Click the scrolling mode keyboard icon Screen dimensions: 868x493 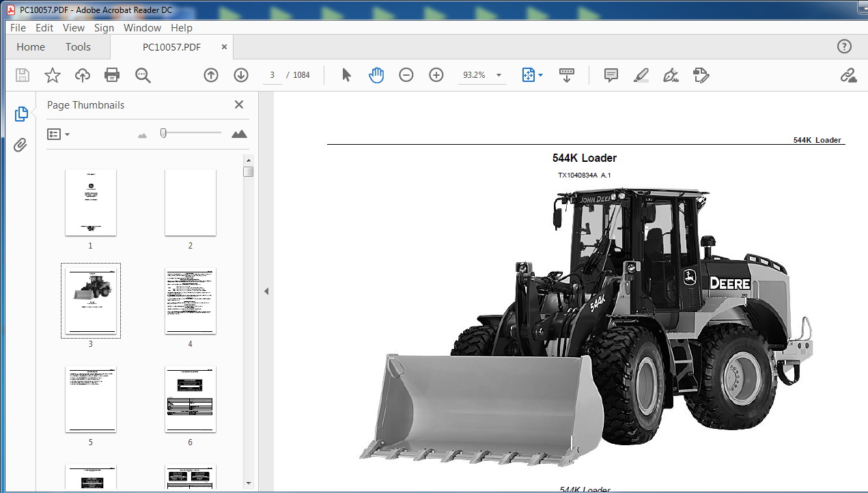pyautogui.click(x=566, y=75)
